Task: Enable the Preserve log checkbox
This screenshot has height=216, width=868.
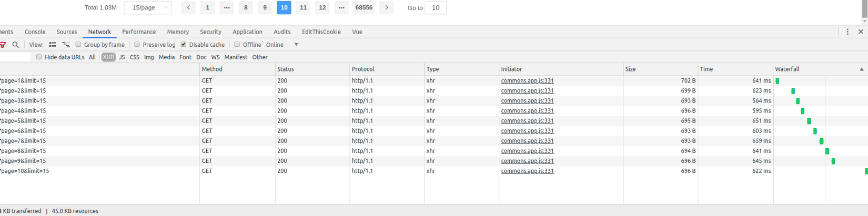Action: coord(137,45)
